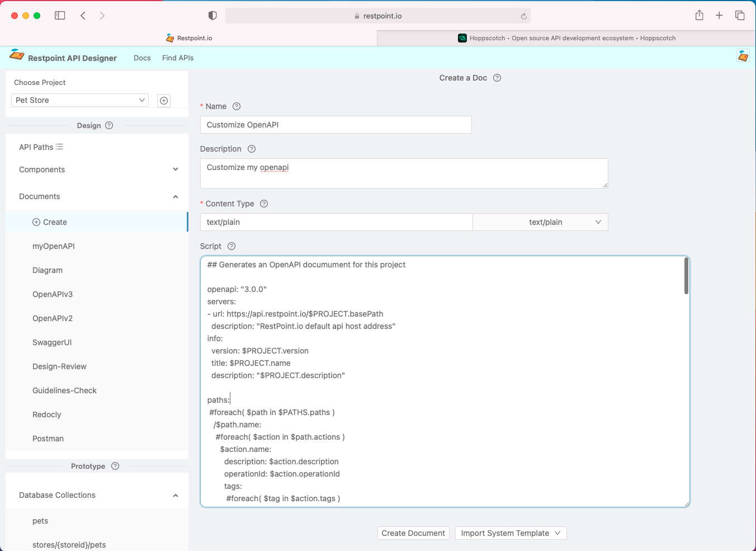The height and width of the screenshot is (551, 756).
Task: Click into the Name input field
Action: click(x=336, y=125)
